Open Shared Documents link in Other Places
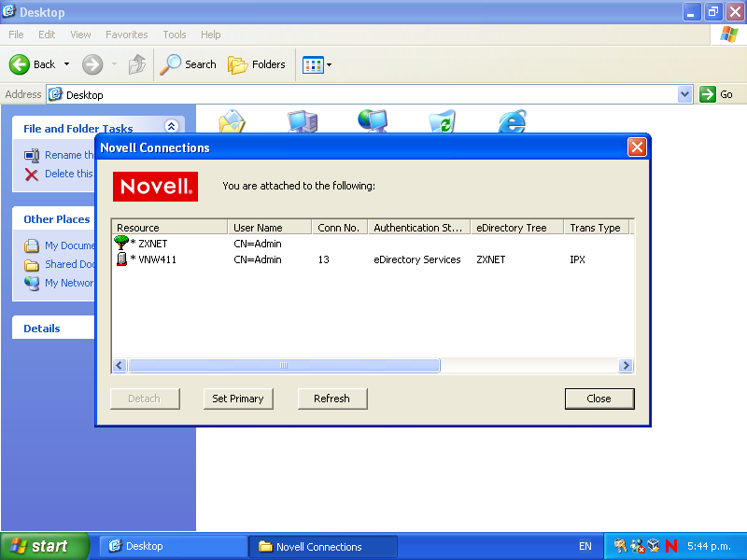This screenshot has width=747, height=560. click(59, 264)
